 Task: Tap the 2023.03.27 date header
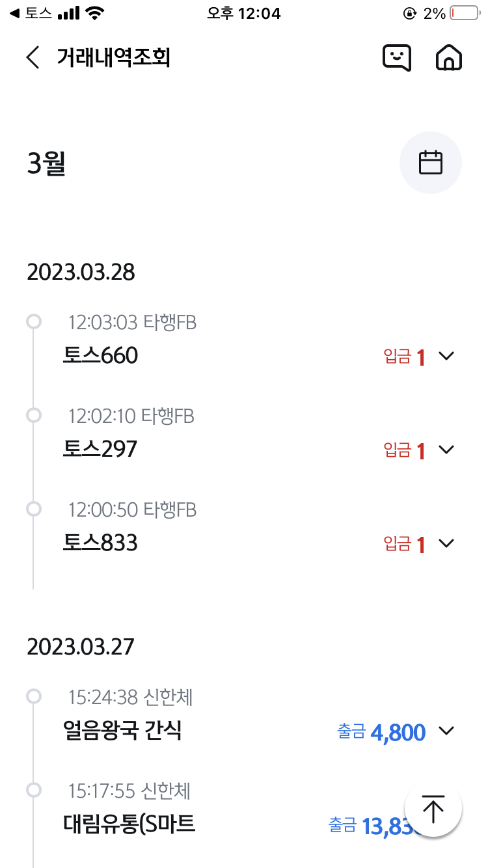click(x=81, y=647)
